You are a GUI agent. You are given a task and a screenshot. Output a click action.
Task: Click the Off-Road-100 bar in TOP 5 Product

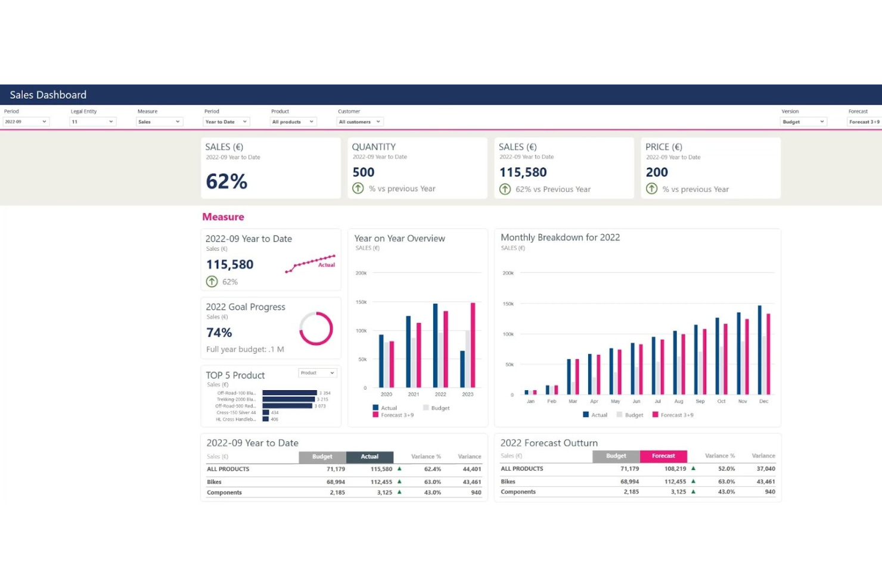pos(290,393)
